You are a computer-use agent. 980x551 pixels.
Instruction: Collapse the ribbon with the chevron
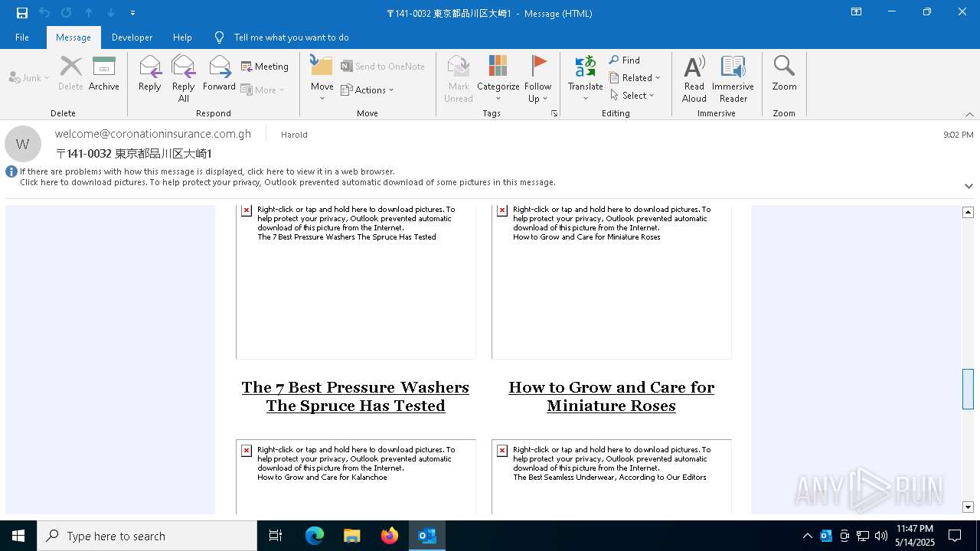coord(969,114)
